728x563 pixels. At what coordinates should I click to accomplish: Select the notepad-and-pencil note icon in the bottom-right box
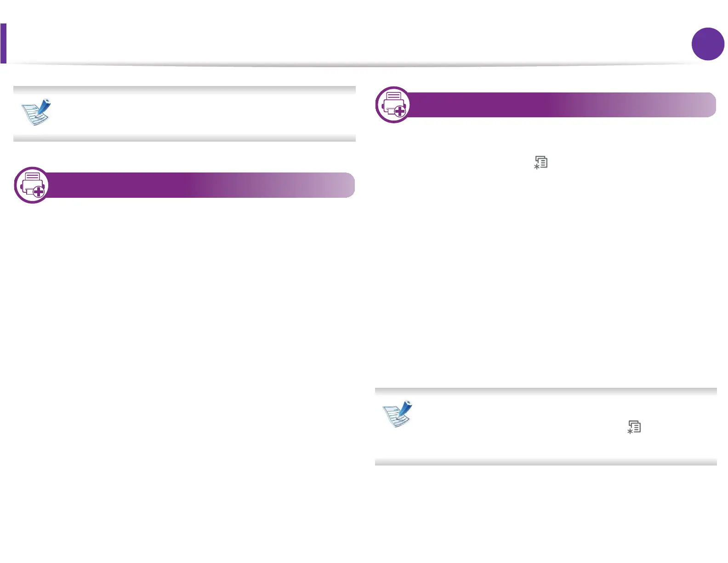click(398, 414)
